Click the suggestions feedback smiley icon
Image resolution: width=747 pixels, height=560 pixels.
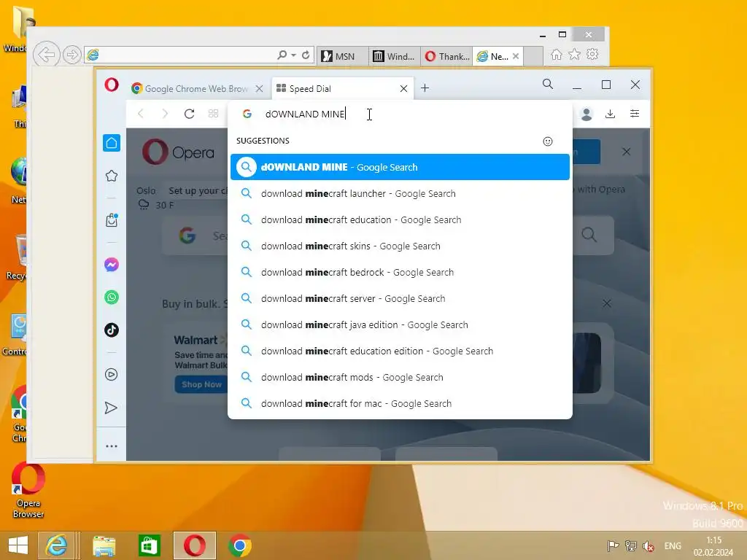[548, 141]
